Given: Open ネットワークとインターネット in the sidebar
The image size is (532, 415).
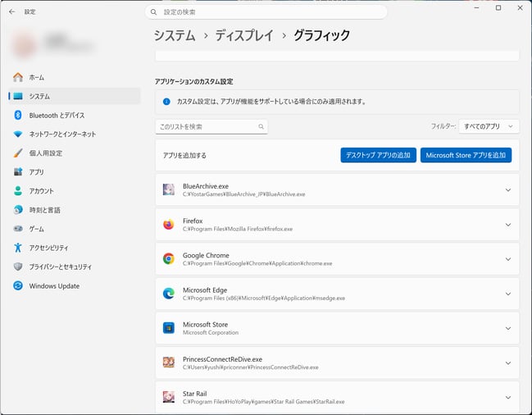Looking at the screenshot, I should click(75, 134).
